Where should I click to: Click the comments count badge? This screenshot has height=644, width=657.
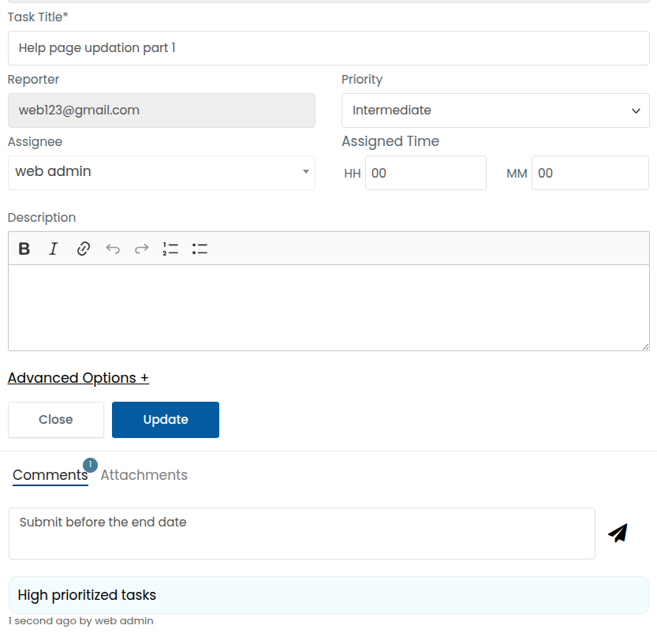pos(90,465)
